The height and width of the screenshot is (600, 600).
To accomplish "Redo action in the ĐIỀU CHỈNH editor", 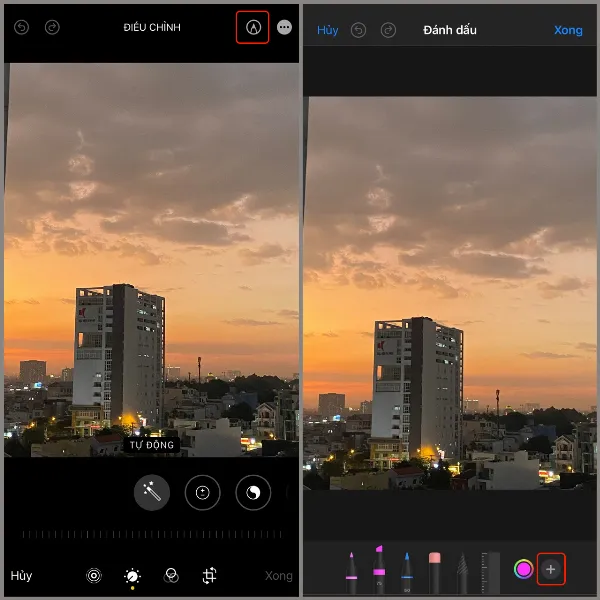I will 52,28.
